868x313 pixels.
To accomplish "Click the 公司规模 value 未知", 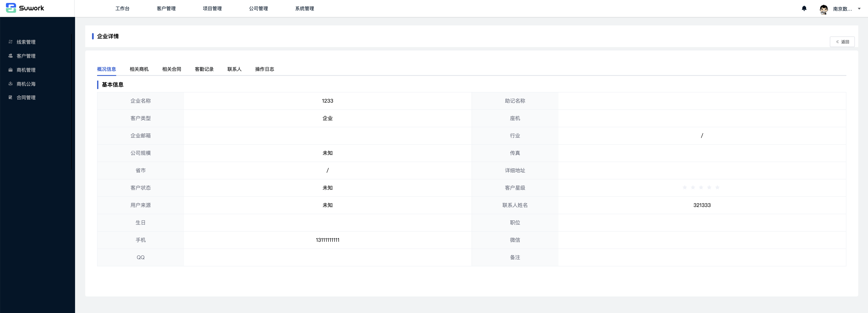I will coord(328,153).
